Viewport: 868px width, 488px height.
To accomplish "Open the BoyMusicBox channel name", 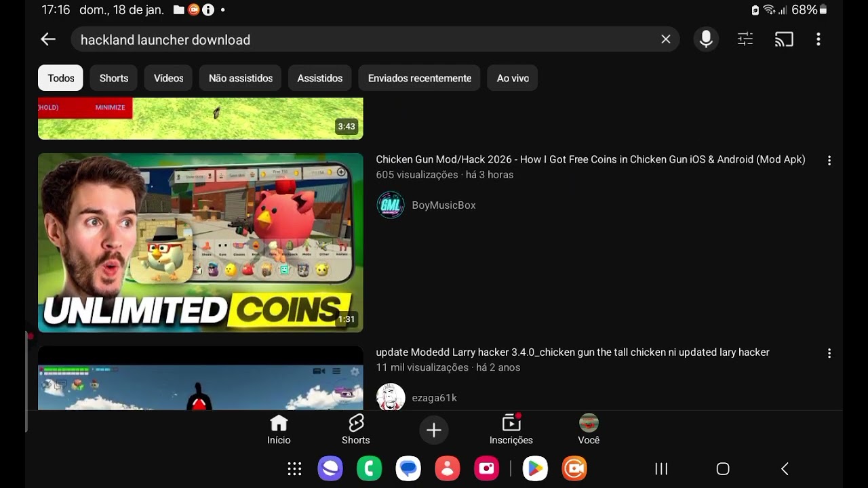I will (443, 205).
